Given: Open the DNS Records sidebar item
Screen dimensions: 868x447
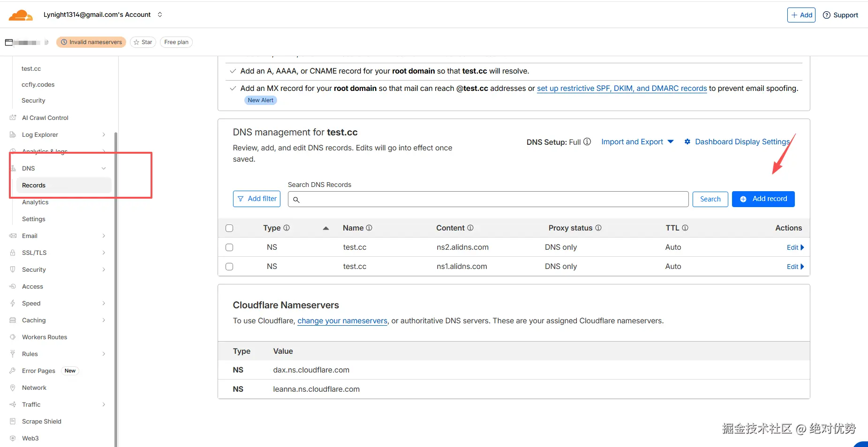Looking at the screenshot, I should click(34, 185).
